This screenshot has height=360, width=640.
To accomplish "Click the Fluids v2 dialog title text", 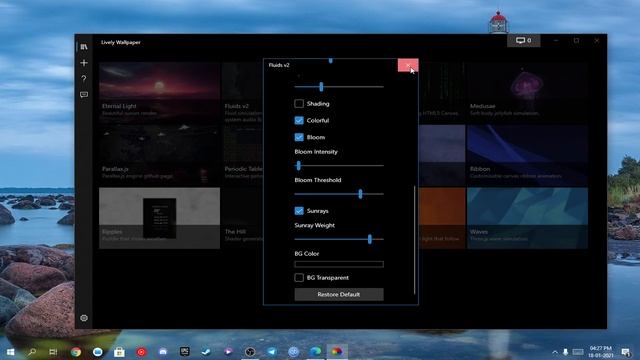I will click(279, 65).
